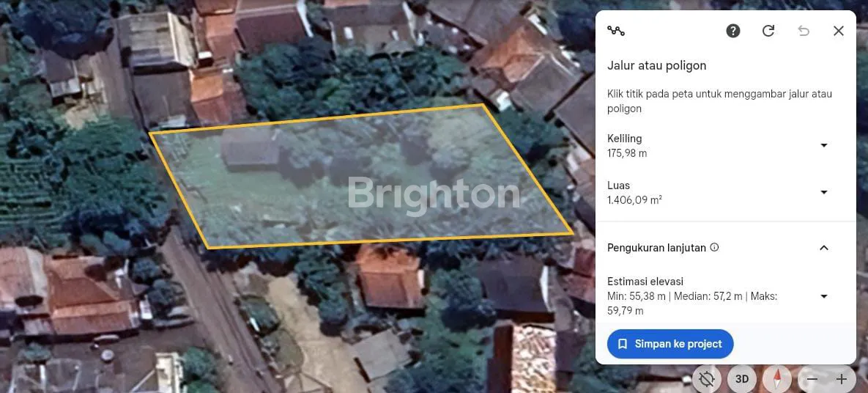Click the top-right corner of the yellow polygon

[482, 104]
